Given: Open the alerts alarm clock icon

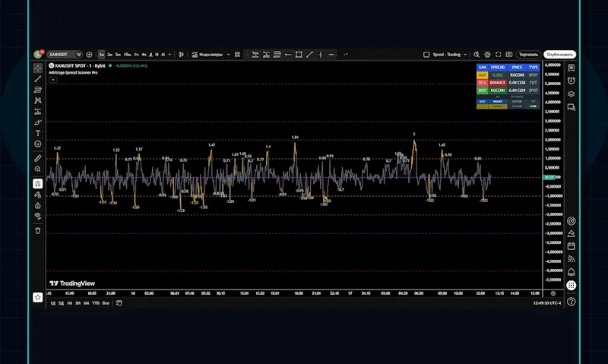Looking at the screenshot, I should 572,81.
